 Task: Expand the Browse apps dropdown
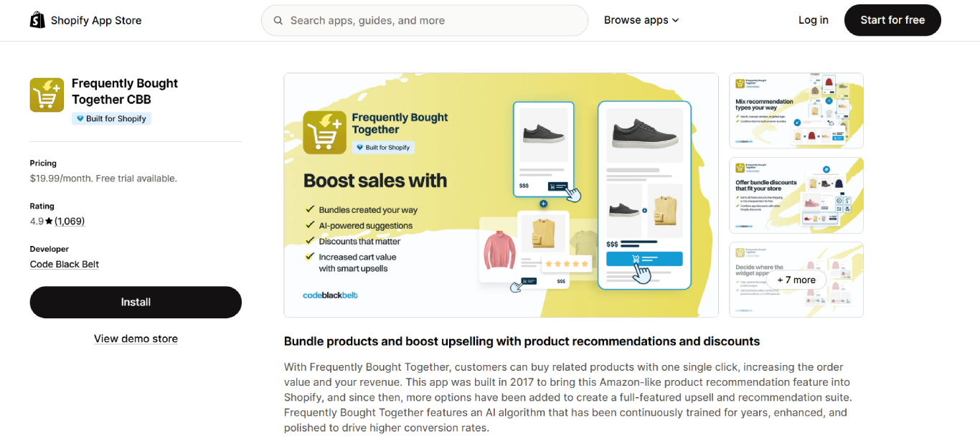point(641,20)
